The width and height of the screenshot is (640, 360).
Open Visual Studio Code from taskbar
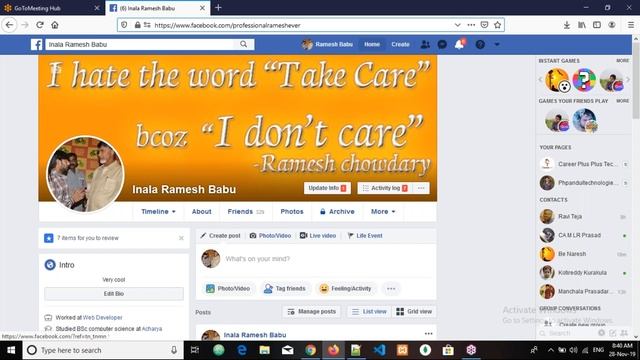click(x=380, y=350)
